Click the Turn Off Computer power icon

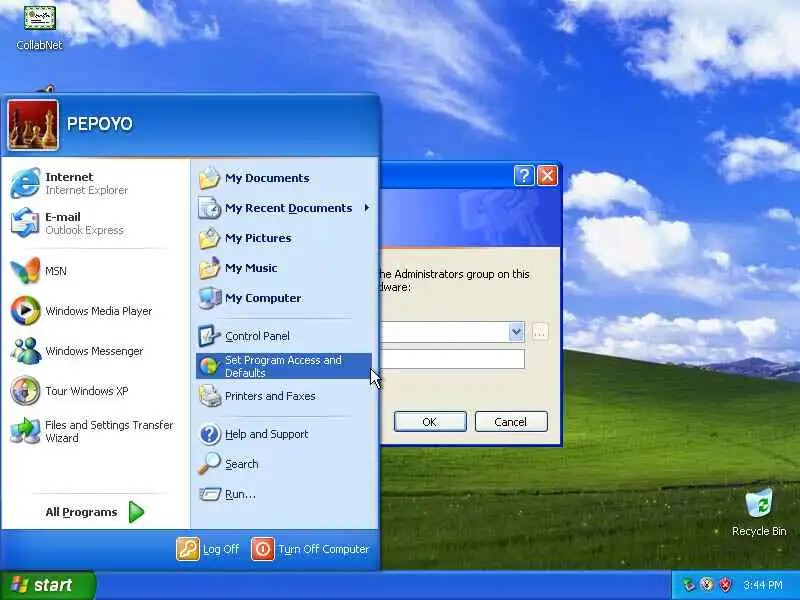263,549
